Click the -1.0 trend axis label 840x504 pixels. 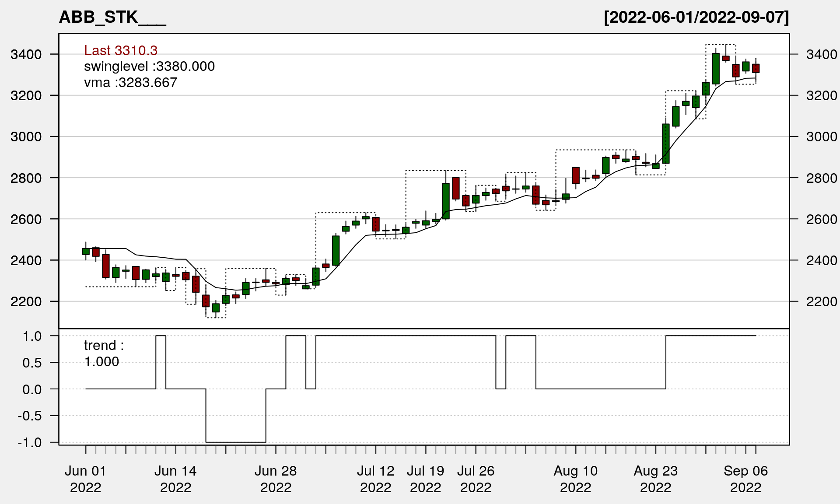tap(30, 442)
